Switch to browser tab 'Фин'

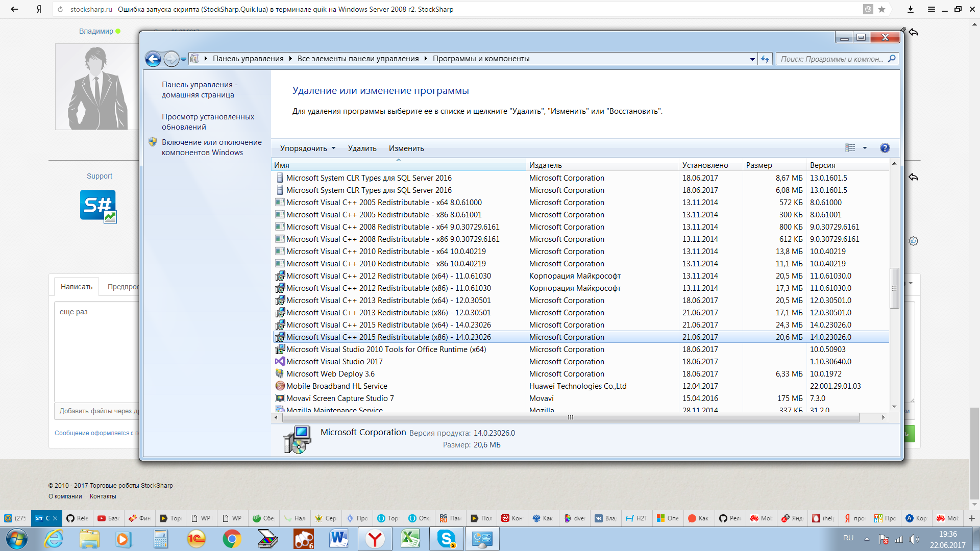tap(139, 518)
